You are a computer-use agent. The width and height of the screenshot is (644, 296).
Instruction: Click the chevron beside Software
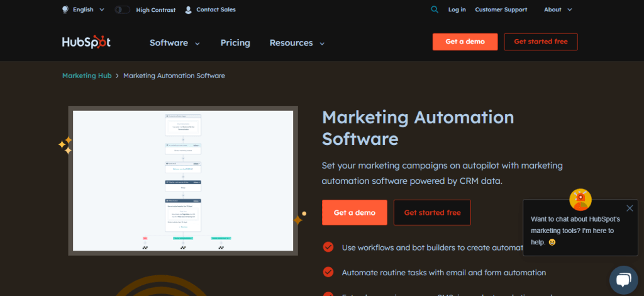pos(197,43)
